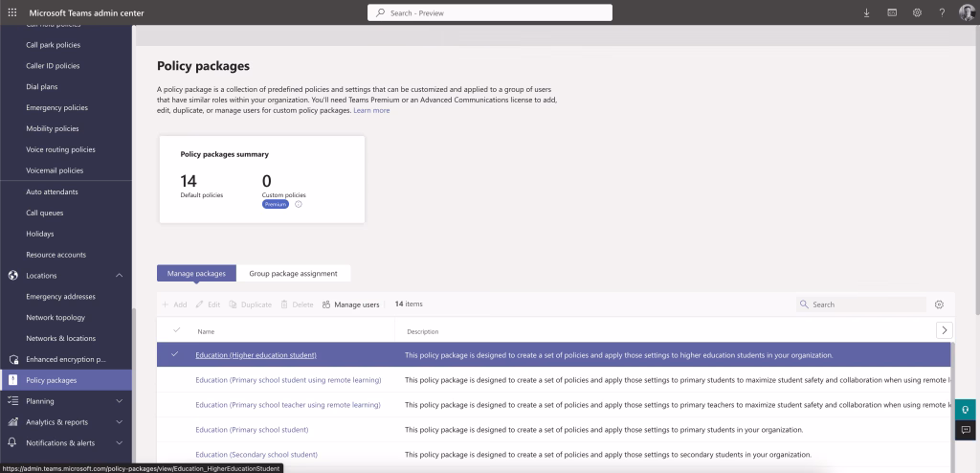980x473 pixels.
Task: Click the right arrow to show more columns
Action: coord(945,330)
